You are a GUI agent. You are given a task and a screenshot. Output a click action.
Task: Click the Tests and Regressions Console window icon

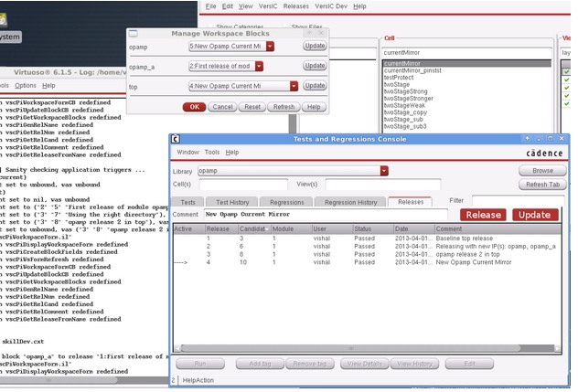177,141
